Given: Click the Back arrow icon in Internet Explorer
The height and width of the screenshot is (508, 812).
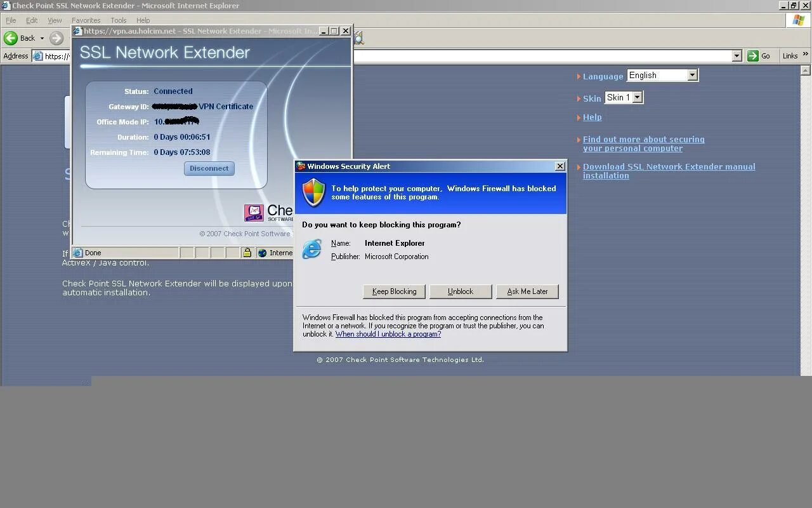Looking at the screenshot, I should [x=11, y=38].
